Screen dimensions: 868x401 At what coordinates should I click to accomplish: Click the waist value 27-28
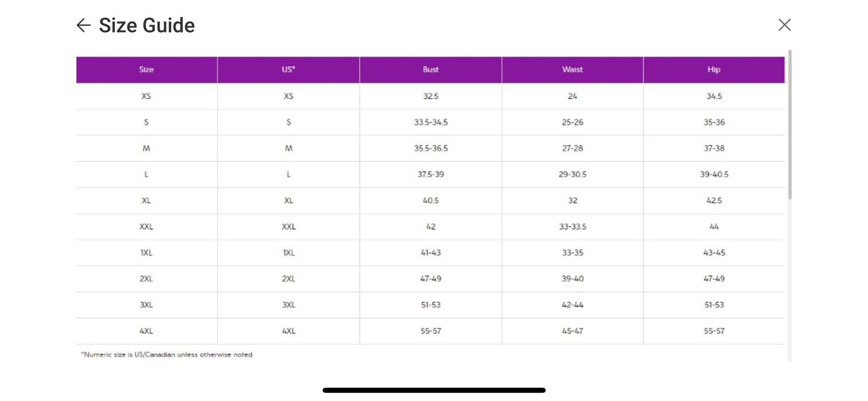[572, 148]
